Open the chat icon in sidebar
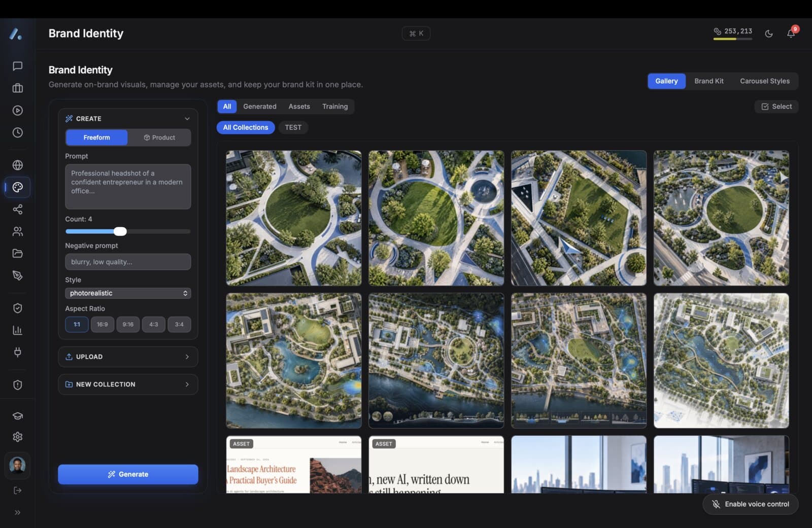The height and width of the screenshot is (528, 812). click(x=17, y=66)
